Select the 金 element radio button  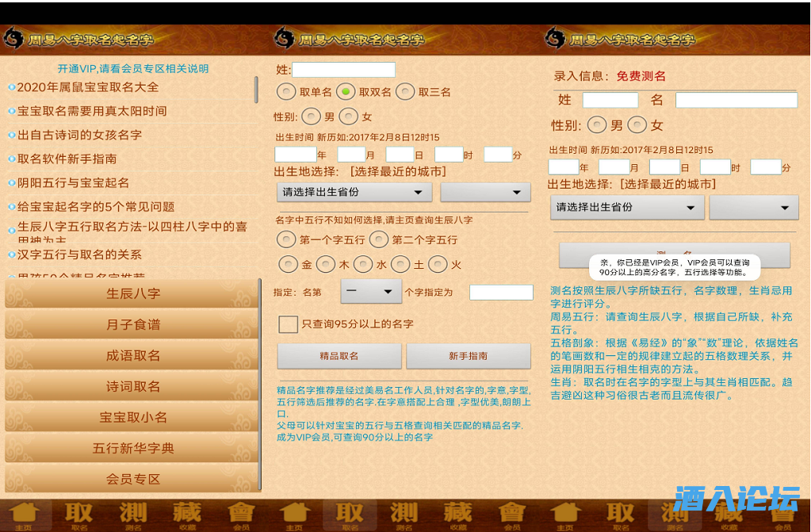tap(288, 264)
